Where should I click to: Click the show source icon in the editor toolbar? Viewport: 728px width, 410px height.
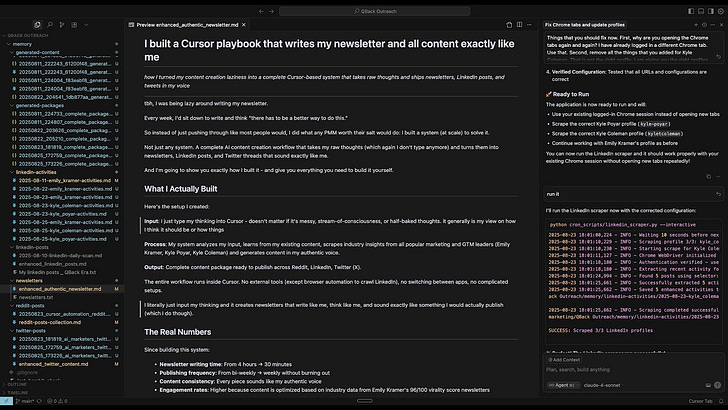[509, 25]
